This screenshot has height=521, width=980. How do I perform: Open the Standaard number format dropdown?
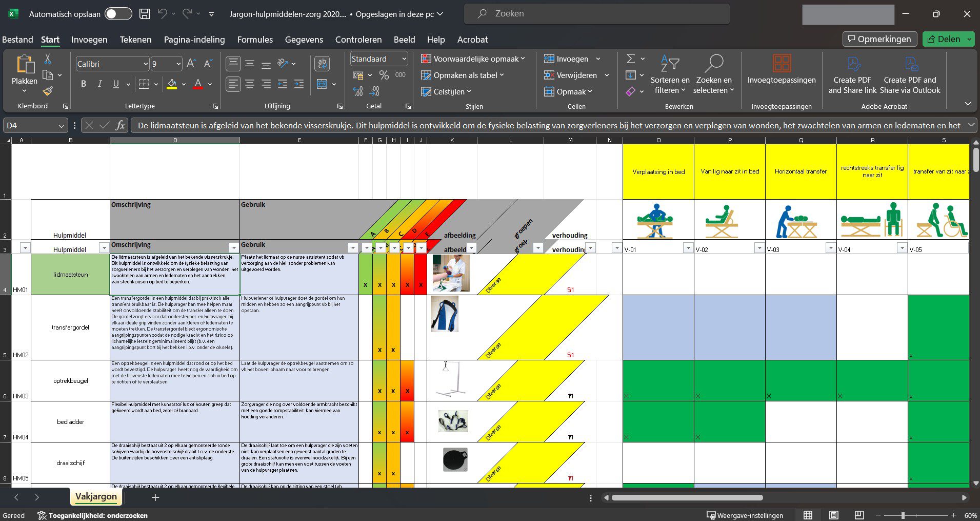tap(404, 59)
